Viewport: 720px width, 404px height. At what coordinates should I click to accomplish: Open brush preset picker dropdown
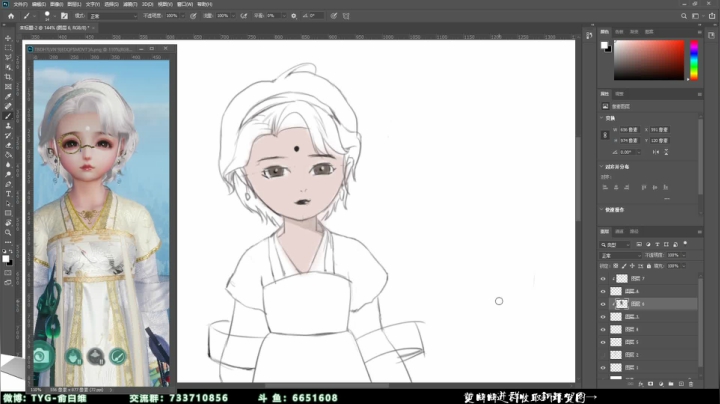click(55, 16)
